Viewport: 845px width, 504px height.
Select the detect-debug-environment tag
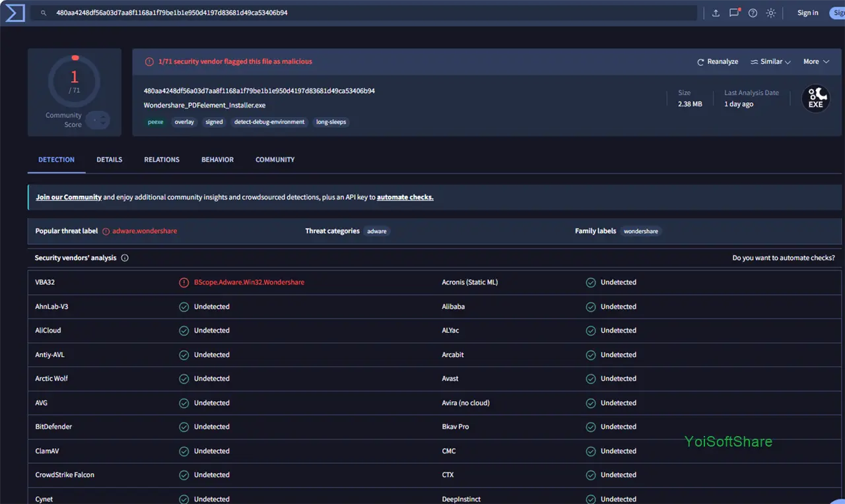click(269, 122)
